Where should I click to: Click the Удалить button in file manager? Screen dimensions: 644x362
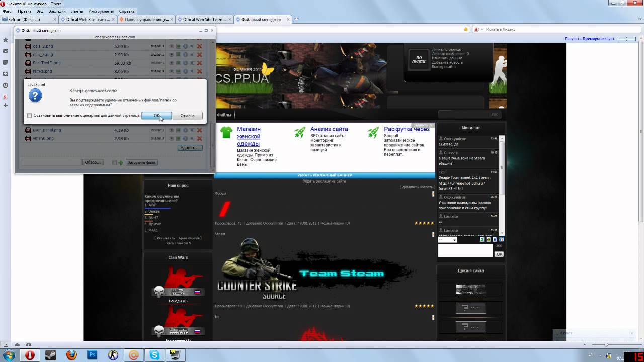[190, 148]
